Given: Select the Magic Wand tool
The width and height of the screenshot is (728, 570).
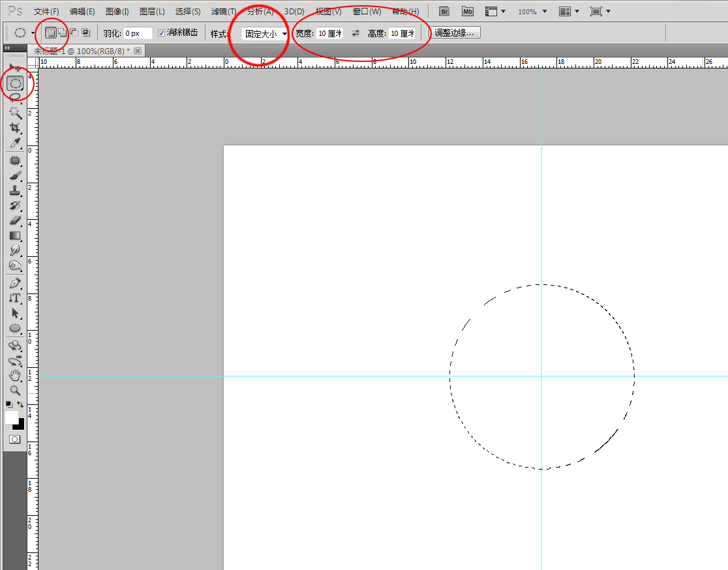Looking at the screenshot, I should 15,112.
